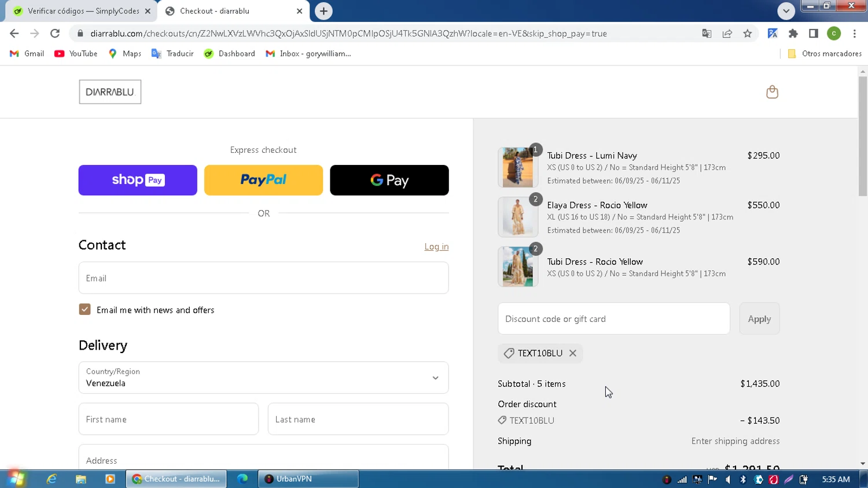Click the DIARRABLU store logo
This screenshot has height=488, width=868.
pos(110,92)
